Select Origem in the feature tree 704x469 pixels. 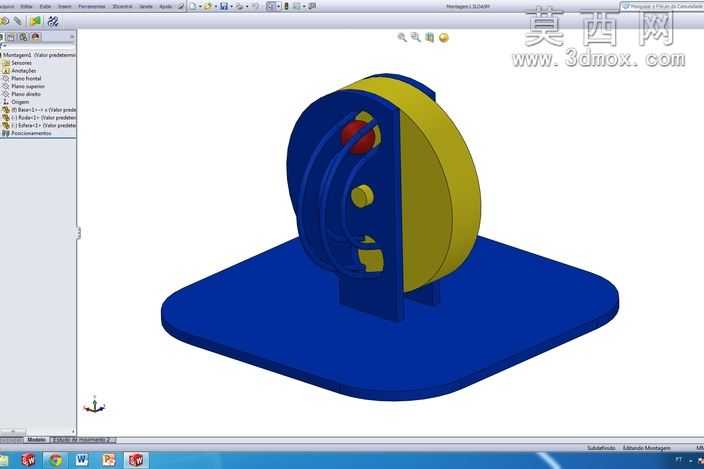[x=20, y=102]
